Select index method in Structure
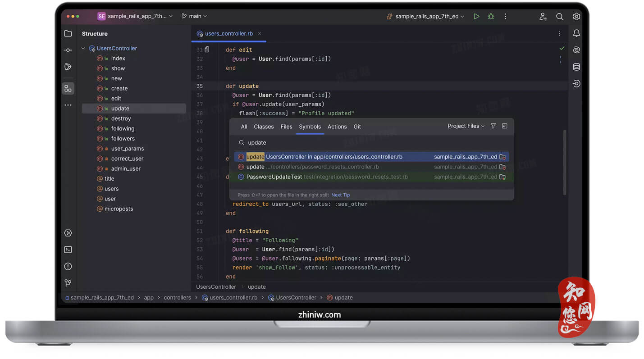Image resolution: width=644 pixels, height=359 pixels. [x=118, y=58]
